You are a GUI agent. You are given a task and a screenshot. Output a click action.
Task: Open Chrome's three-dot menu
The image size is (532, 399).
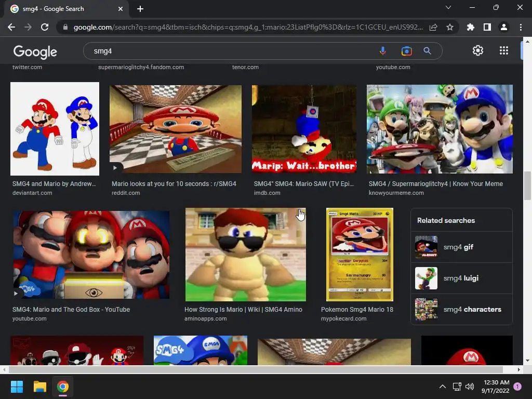pos(521,27)
